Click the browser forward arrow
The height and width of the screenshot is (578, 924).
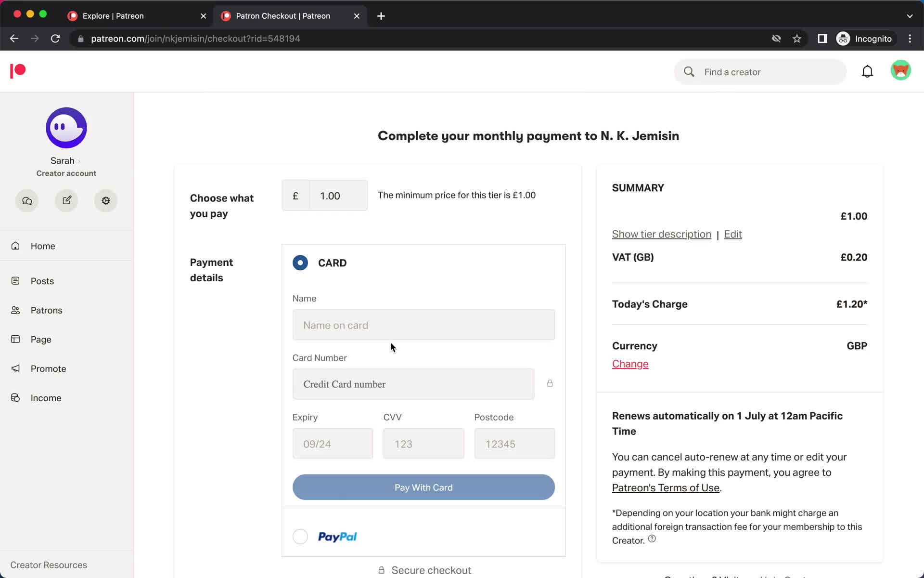click(35, 39)
